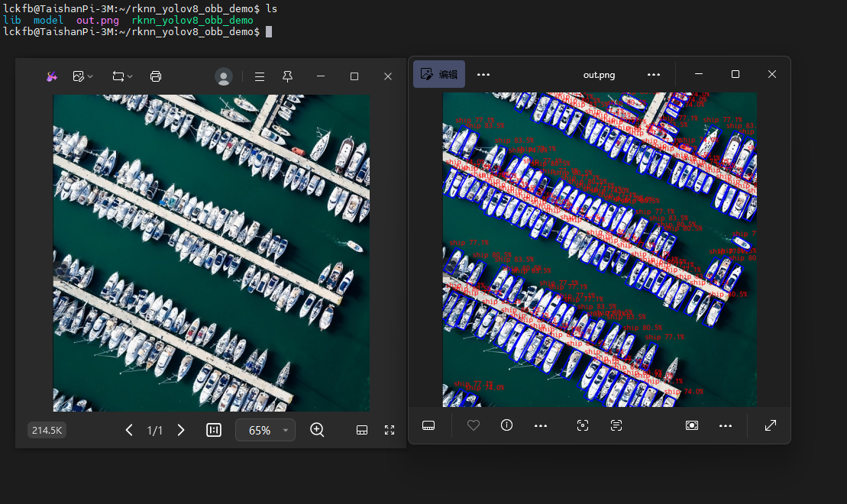
Task: Open the more options next to out.png title
Action: tap(654, 75)
